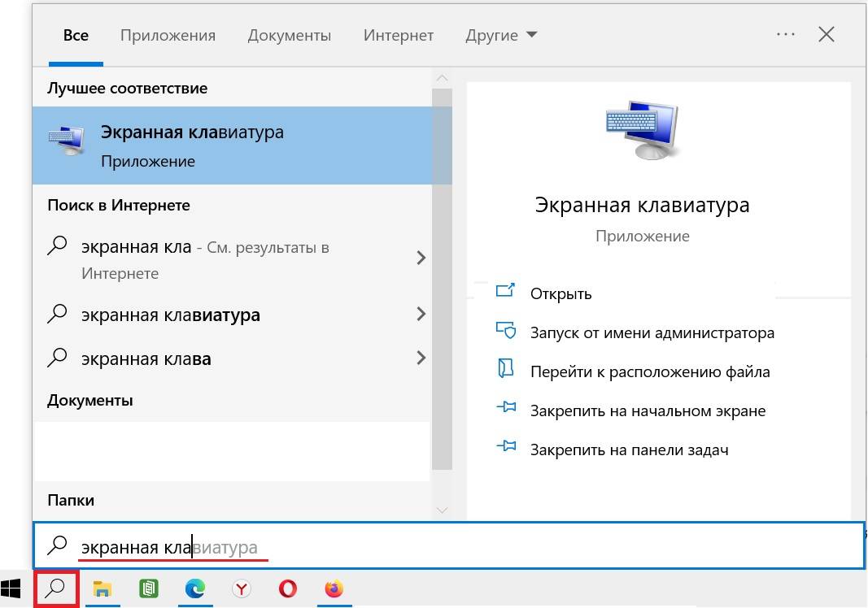Select Закрепить на панели задач
The width and height of the screenshot is (868, 608).
click(628, 449)
